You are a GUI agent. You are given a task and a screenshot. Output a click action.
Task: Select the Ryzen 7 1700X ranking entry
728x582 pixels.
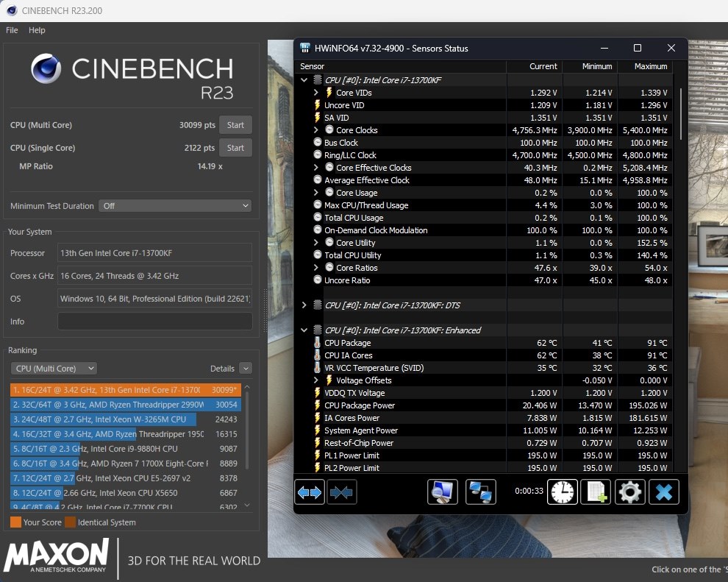tap(125, 464)
